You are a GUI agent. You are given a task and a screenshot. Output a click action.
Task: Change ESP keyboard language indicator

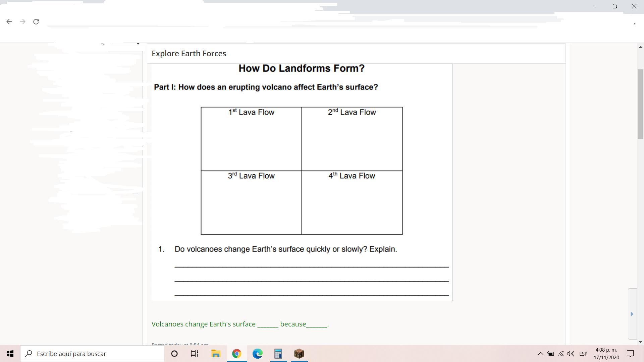(583, 354)
